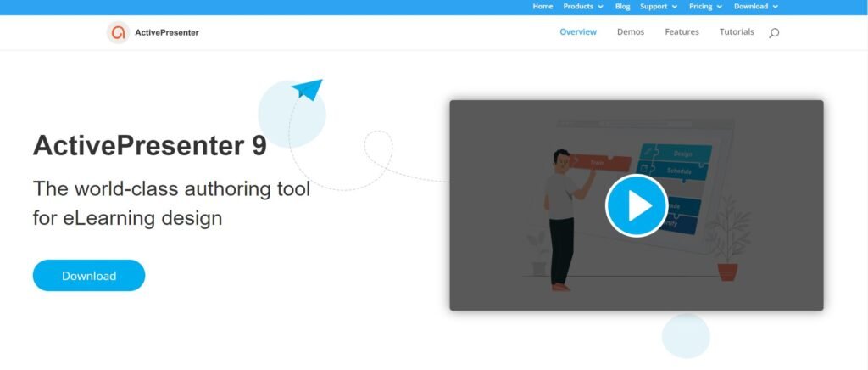868x370 pixels.
Task: Expand the Pricing dropdown menu
Action: tap(705, 7)
